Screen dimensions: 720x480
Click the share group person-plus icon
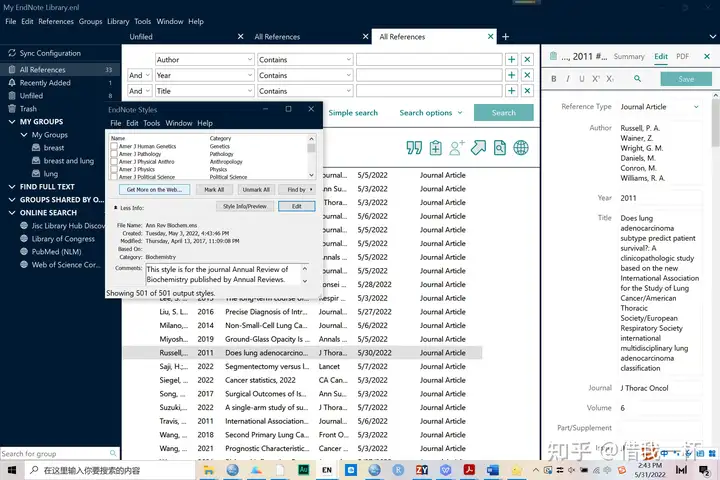[457, 148]
